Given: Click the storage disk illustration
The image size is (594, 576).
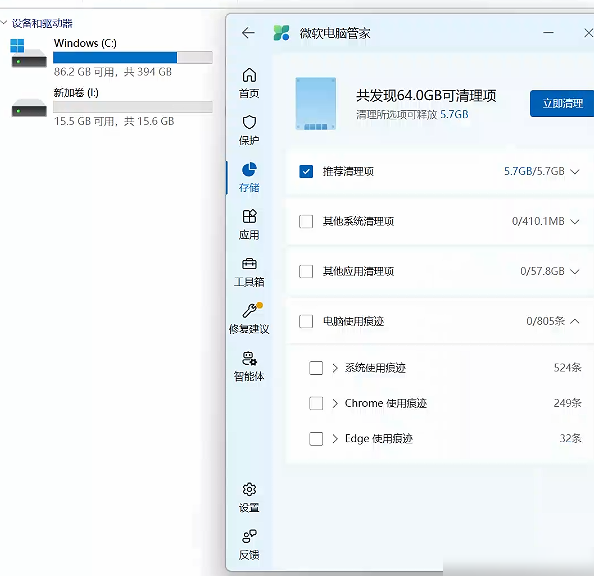Looking at the screenshot, I should [x=316, y=104].
